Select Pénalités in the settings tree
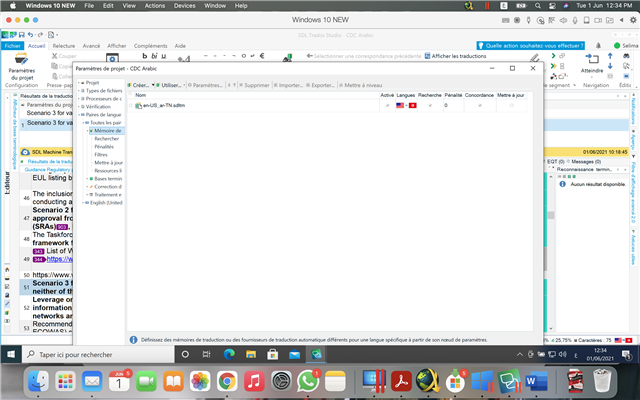The image size is (640, 400). pyautogui.click(x=104, y=147)
